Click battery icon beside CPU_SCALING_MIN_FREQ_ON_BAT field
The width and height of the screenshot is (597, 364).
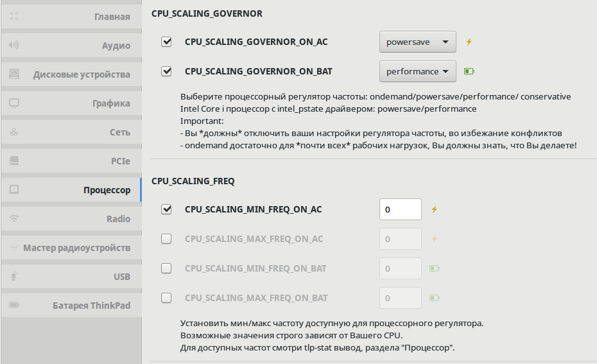(435, 268)
